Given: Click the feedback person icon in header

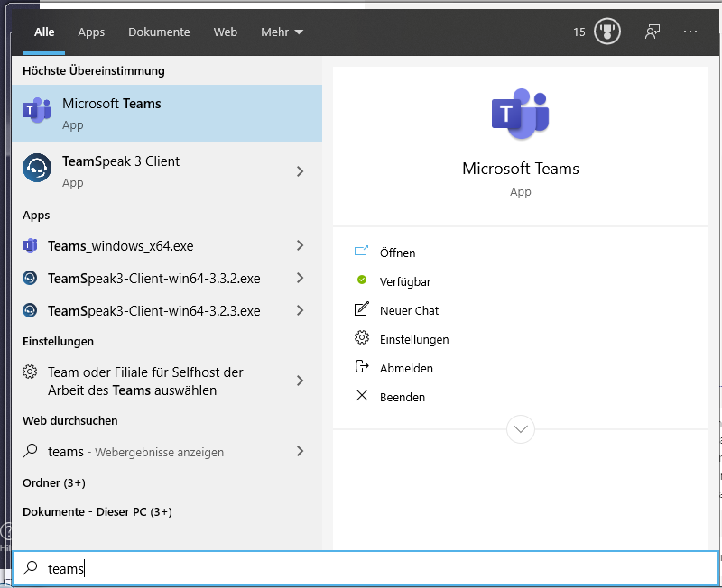Looking at the screenshot, I should tap(652, 32).
